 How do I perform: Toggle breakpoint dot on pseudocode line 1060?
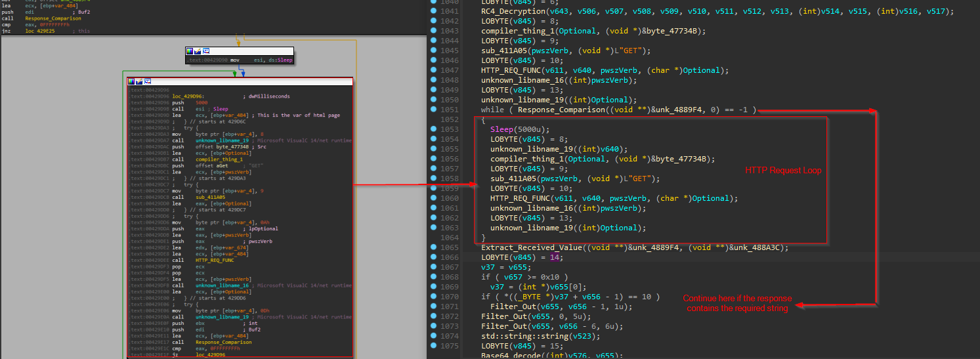point(433,198)
